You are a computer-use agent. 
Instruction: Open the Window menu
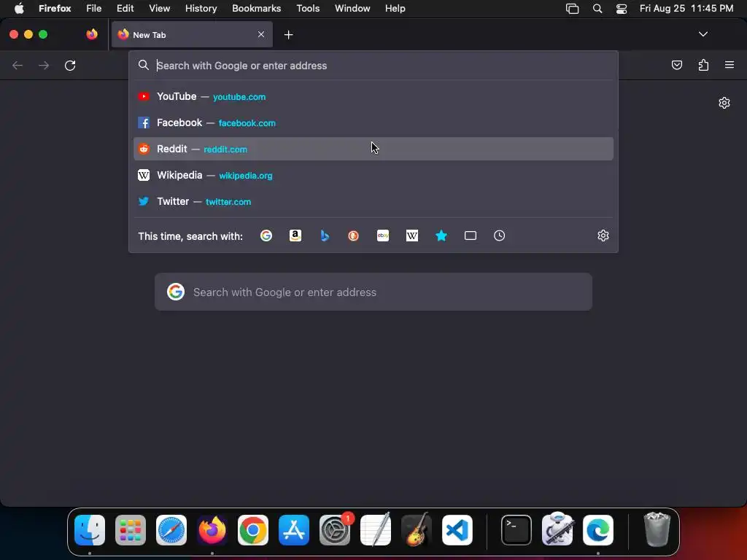click(x=352, y=9)
